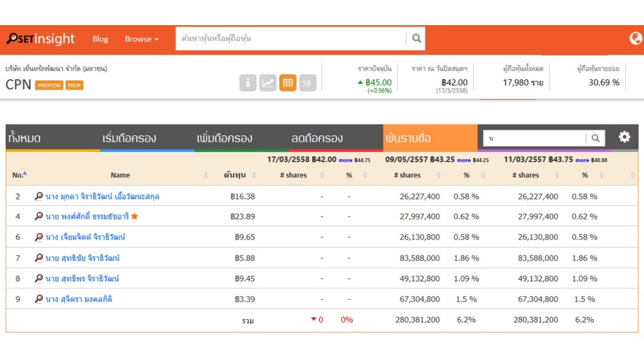Open shareholder นาง มุกดา จิราธิวัฒน์ เอื้อวัฒนะสกุล
Viewport: 644px width, 362px height.
103,197
